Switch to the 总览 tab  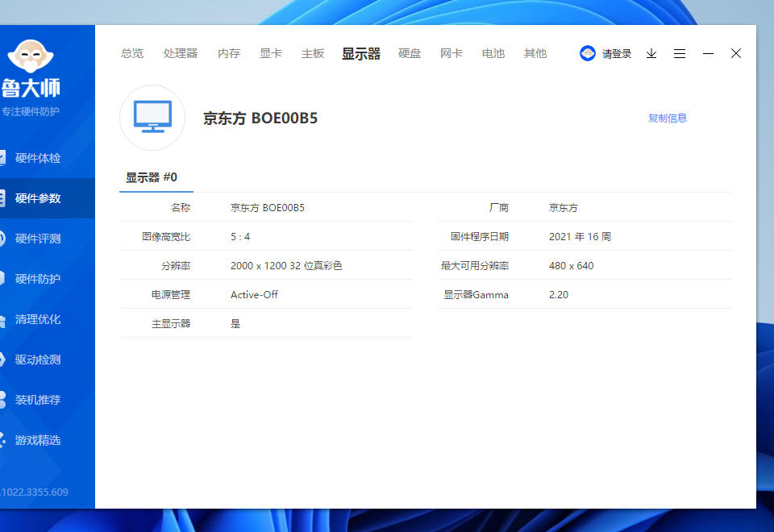tap(131, 53)
